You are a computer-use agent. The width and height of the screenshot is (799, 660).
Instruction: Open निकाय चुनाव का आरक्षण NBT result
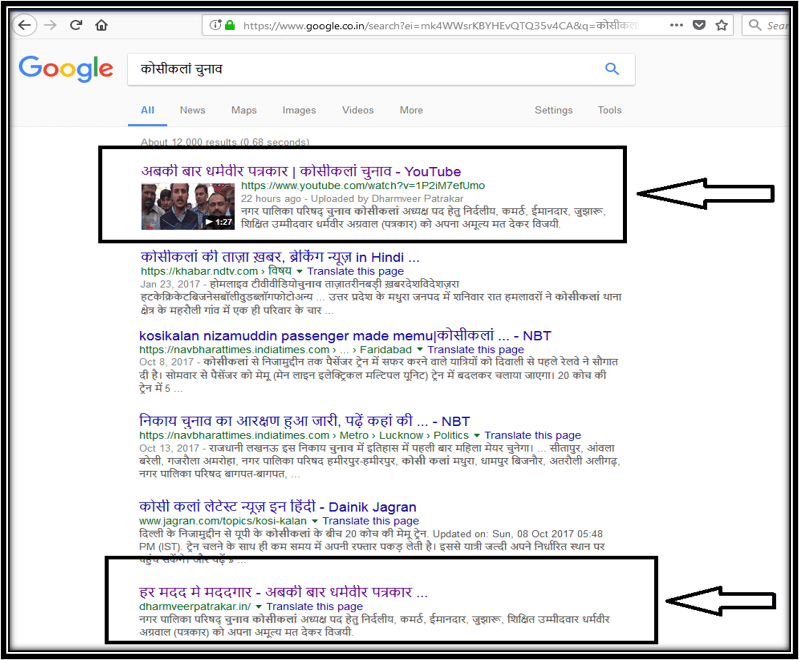[304, 421]
